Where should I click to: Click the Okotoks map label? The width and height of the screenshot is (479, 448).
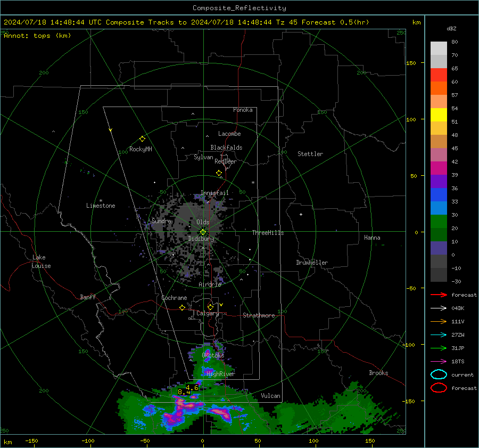pyautogui.click(x=213, y=355)
